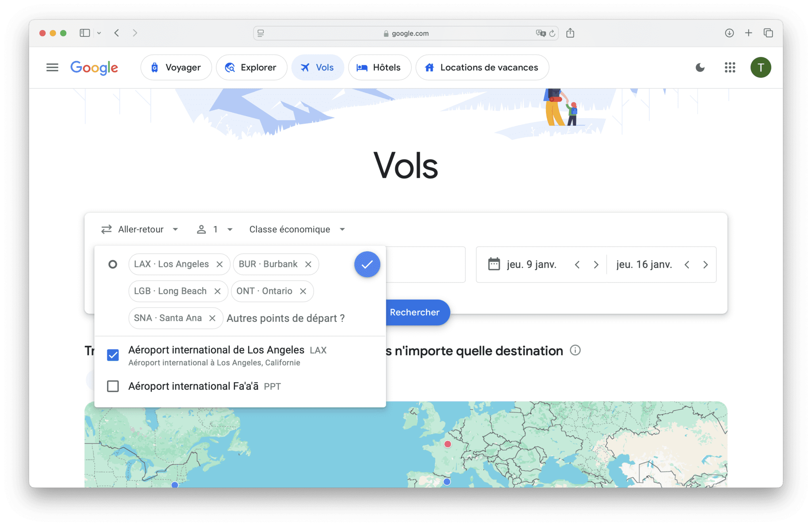This screenshot has width=812, height=526.
Task: Click the jeu. 16 janv. return date
Action: (644, 264)
